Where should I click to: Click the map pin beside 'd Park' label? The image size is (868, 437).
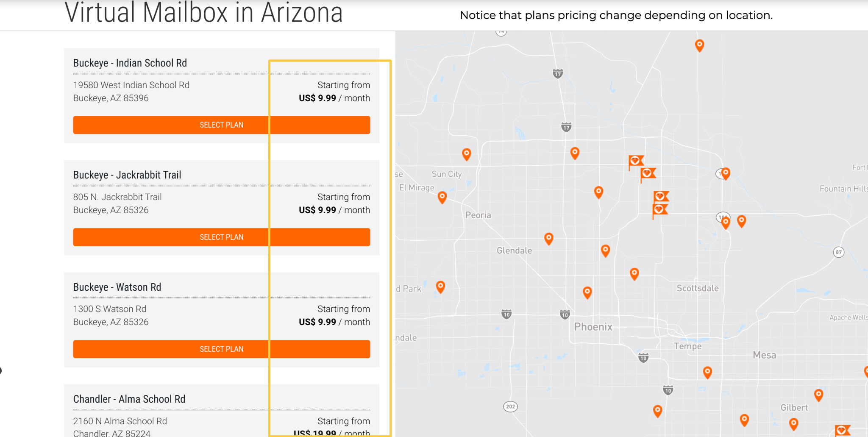click(440, 287)
